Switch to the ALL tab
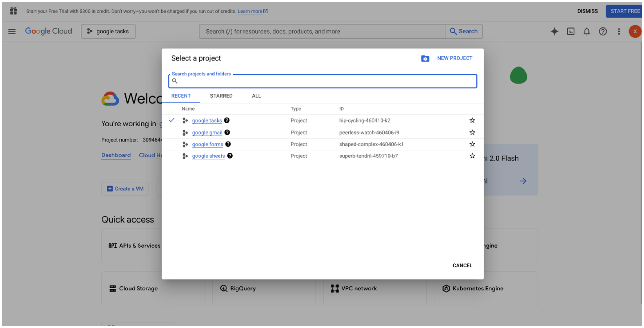Image resolution: width=644 pixels, height=328 pixels. [x=256, y=96]
